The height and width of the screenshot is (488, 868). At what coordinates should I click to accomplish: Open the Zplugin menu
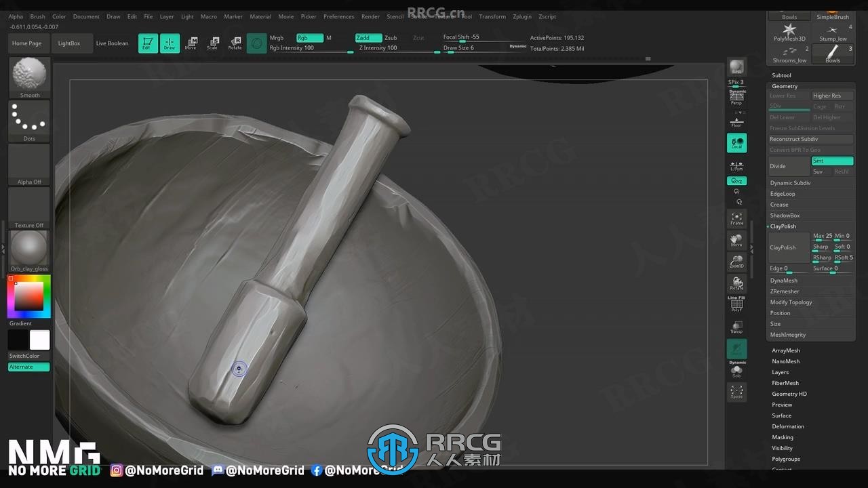[x=522, y=16]
